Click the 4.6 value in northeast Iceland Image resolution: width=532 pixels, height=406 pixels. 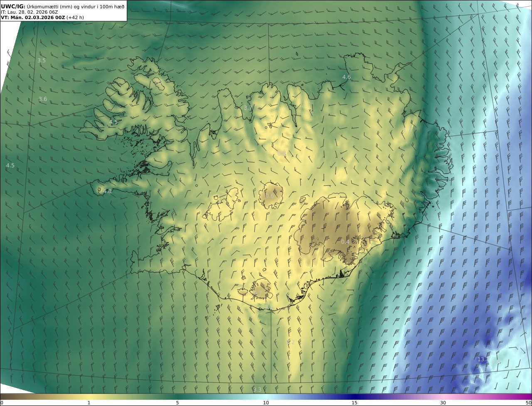[x=347, y=77]
